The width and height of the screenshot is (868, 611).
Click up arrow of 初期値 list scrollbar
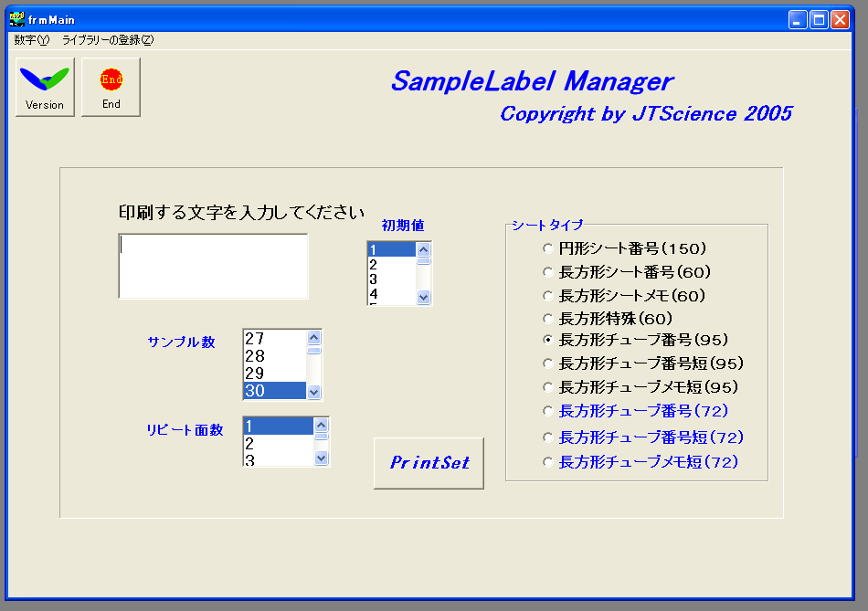(423, 249)
